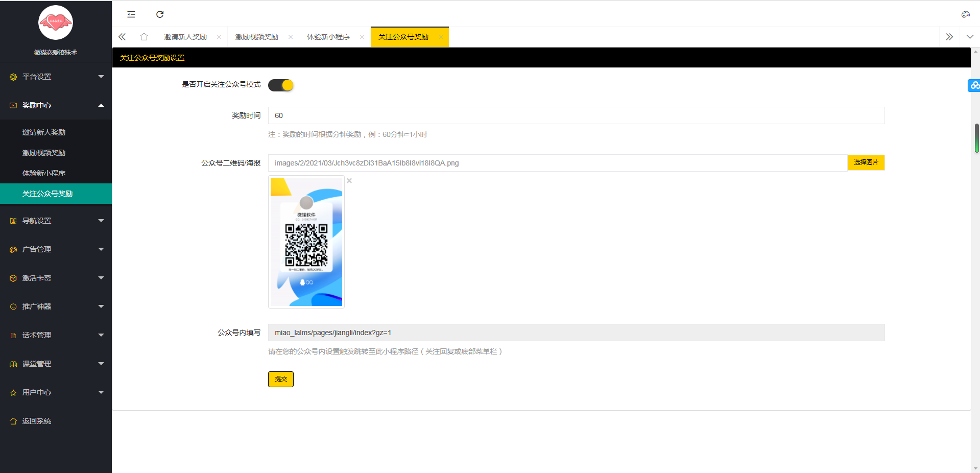Image resolution: width=980 pixels, height=473 pixels.
Task: Expand the 用户中心 menu arrow
Action: click(x=101, y=392)
